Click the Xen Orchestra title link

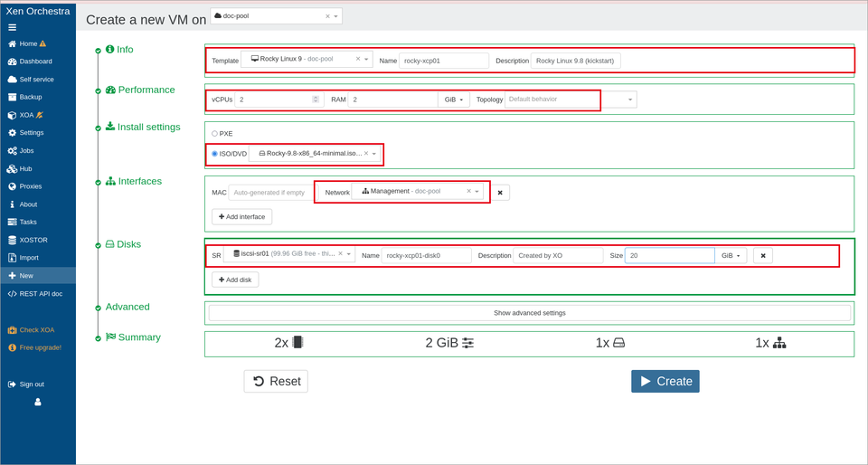38,11
